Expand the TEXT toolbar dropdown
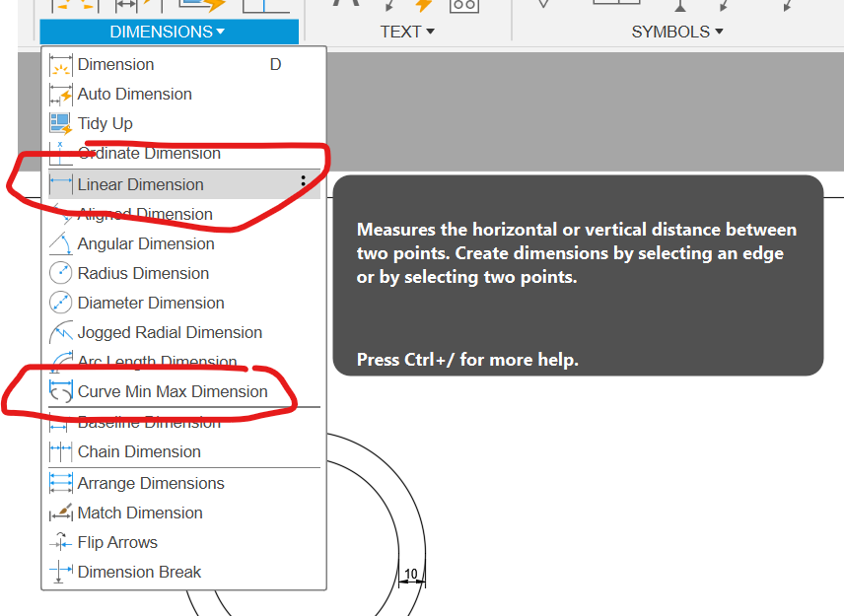Image resolution: width=844 pixels, height=616 pixels. 407,32
